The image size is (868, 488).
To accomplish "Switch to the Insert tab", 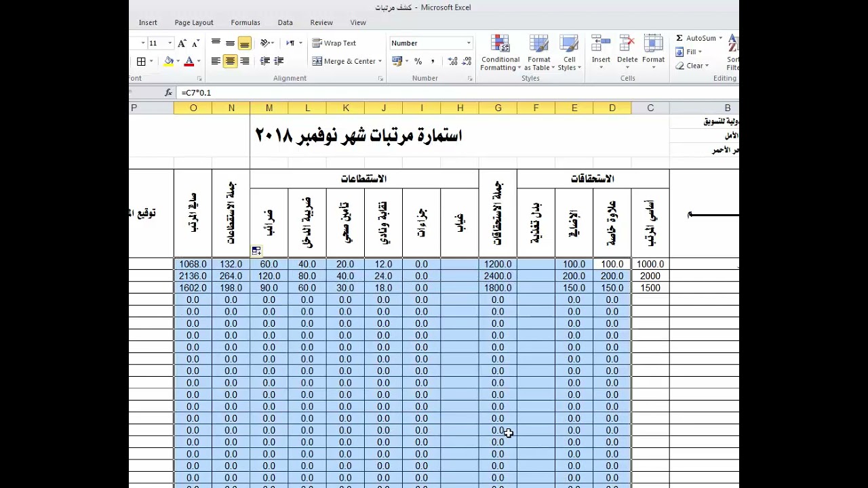I will coord(148,22).
